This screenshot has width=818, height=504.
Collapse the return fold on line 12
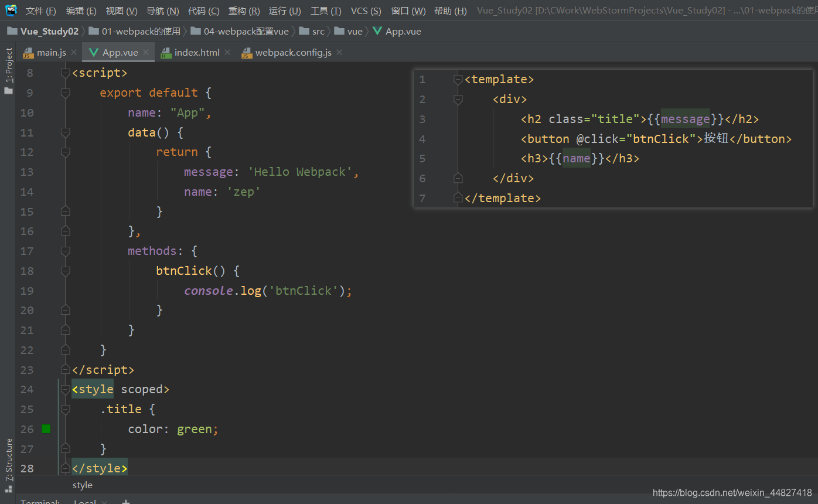tap(66, 152)
